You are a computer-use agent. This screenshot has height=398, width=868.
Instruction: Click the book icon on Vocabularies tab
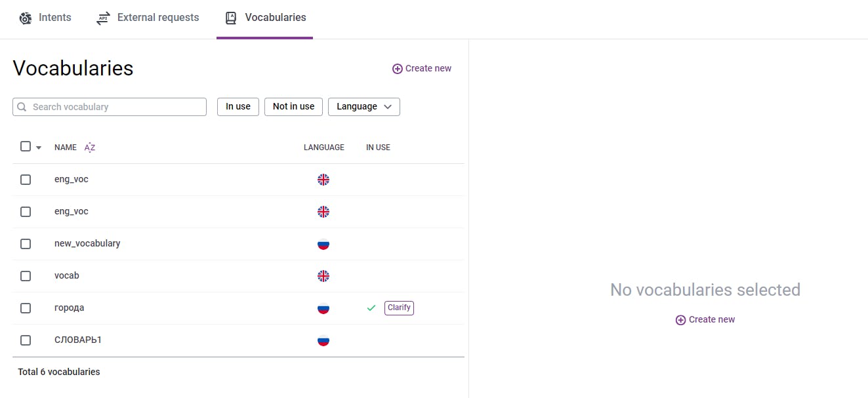(x=230, y=18)
